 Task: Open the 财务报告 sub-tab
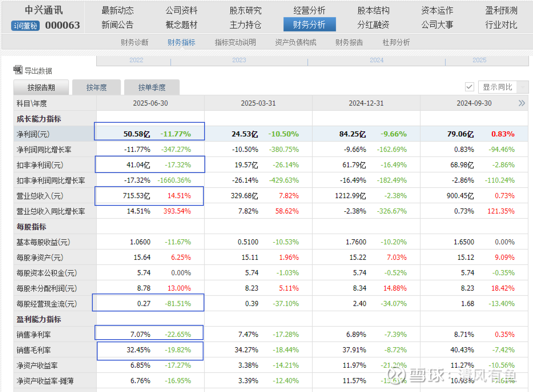coord(349,43)
